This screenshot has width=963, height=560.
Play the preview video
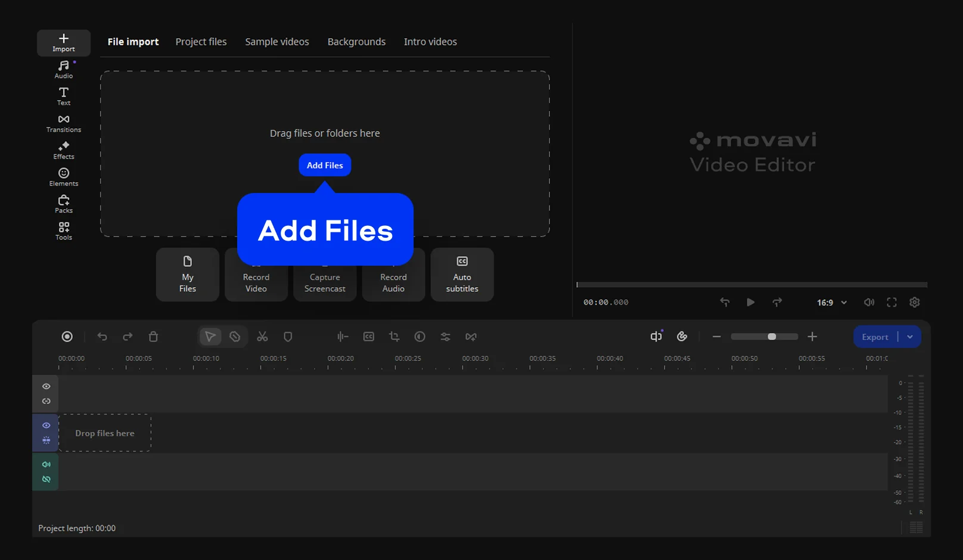(750, 303)
